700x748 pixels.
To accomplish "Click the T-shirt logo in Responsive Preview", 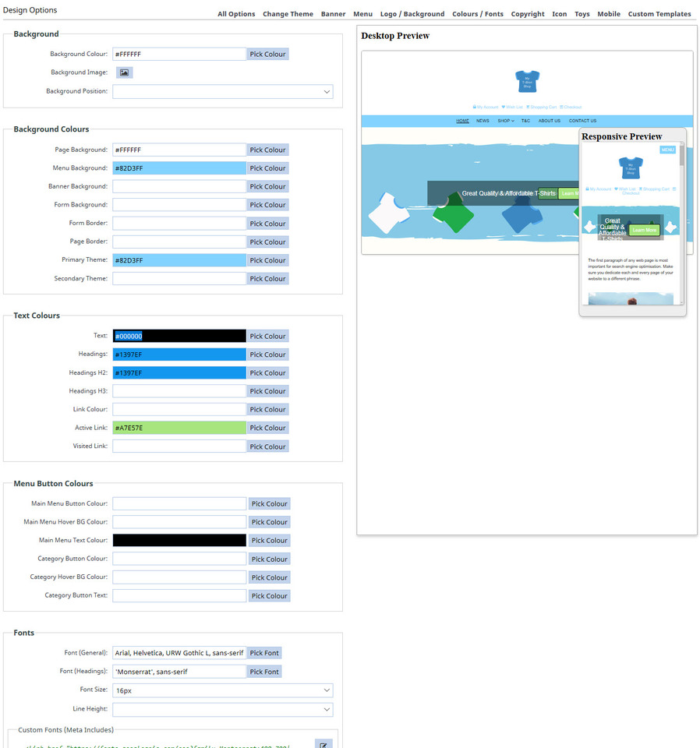I will point(631,168).
